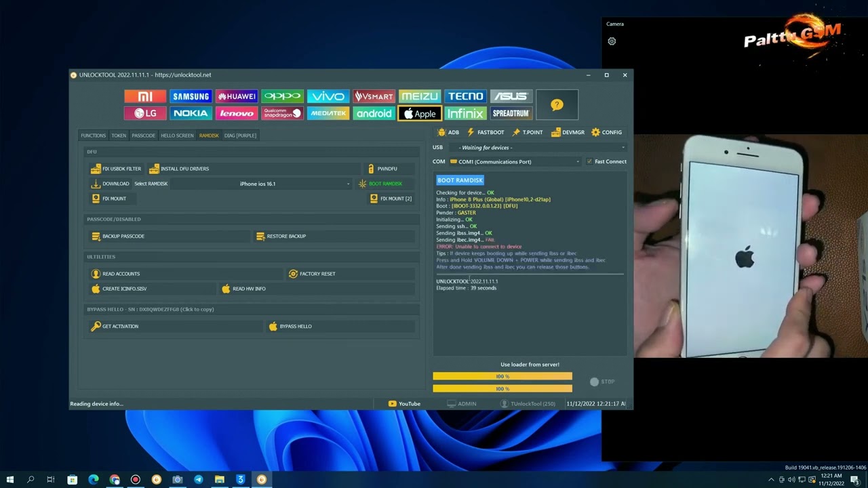Select the MediaTek brand tile
The image size is (868, 488).
(x=328, y=113)
